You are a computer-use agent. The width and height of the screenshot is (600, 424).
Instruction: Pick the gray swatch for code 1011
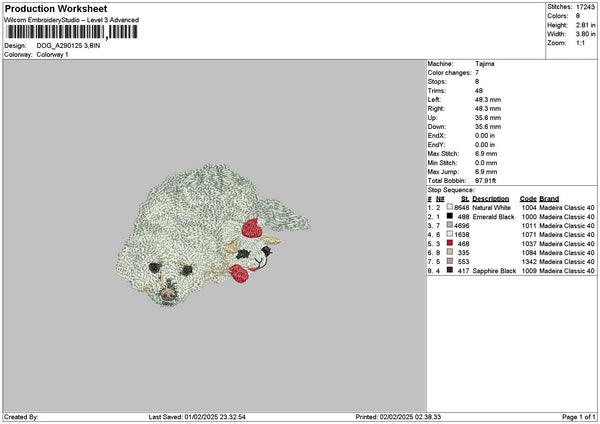(x=449, y=225)
